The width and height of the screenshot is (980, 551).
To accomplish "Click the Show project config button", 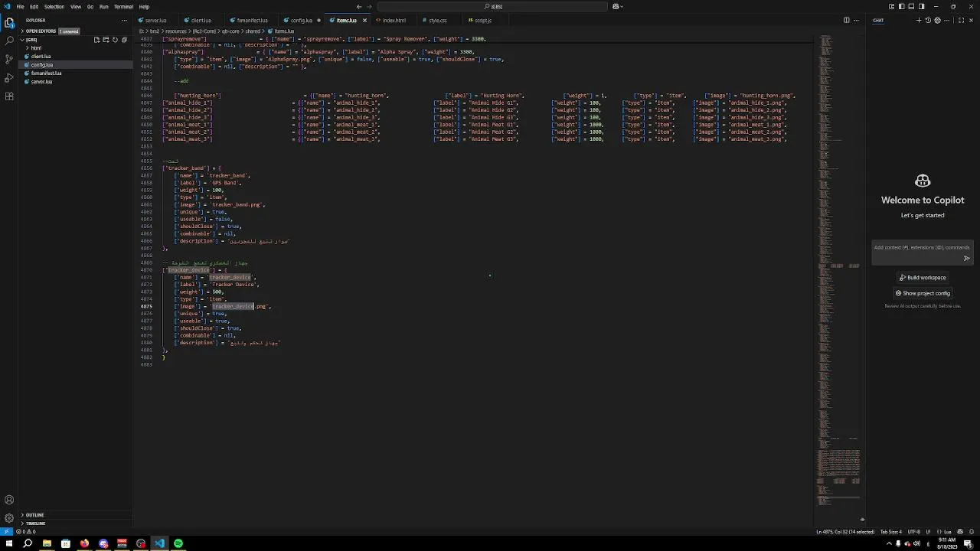I will click(x=923, y=293).
